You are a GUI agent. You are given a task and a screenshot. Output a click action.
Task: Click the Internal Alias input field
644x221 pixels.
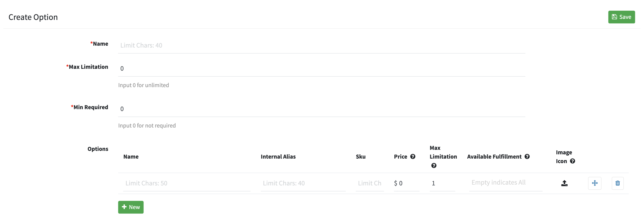[x=303, y=183]
